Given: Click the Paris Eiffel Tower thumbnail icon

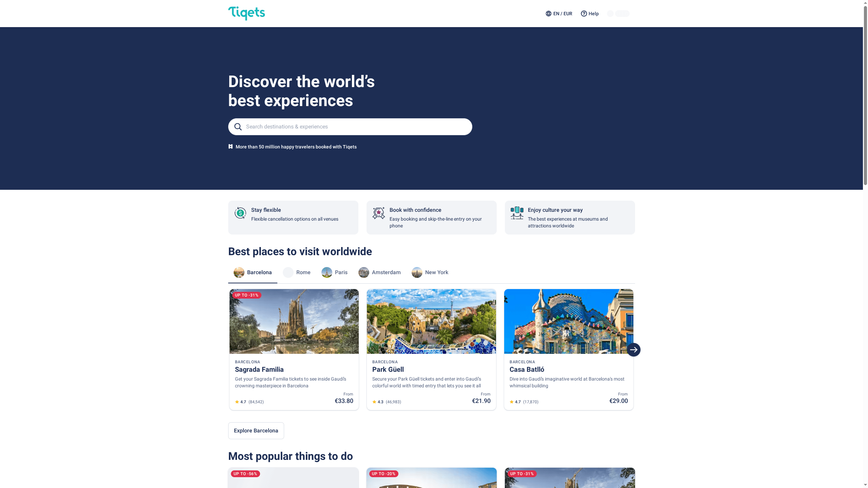Looking at the screenshot, I should (327, 272).
